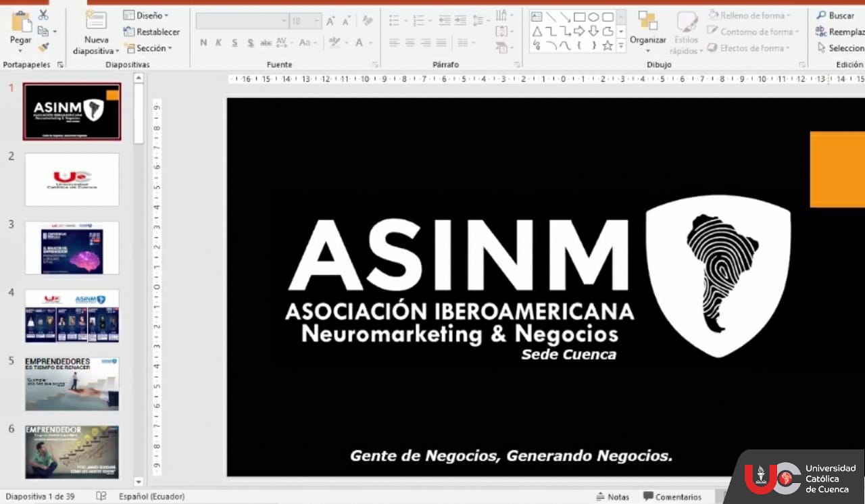Click Español (Ecuador) language indicator

coord(151,497)
